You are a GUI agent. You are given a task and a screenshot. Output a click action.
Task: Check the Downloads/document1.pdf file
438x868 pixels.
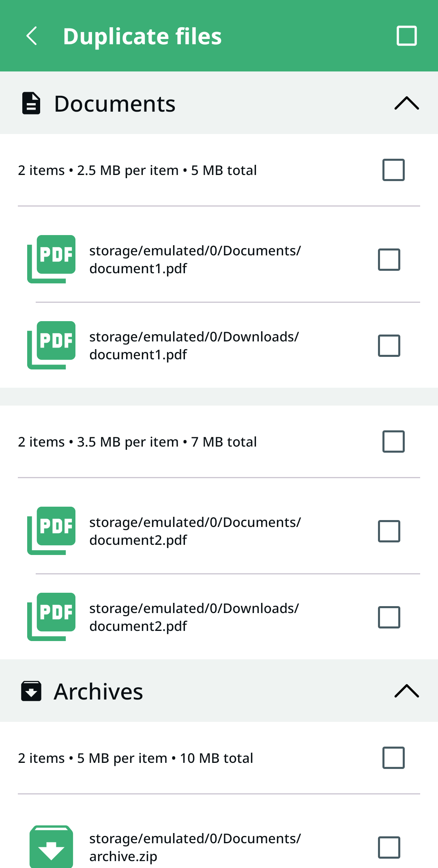tap(389, 345)
